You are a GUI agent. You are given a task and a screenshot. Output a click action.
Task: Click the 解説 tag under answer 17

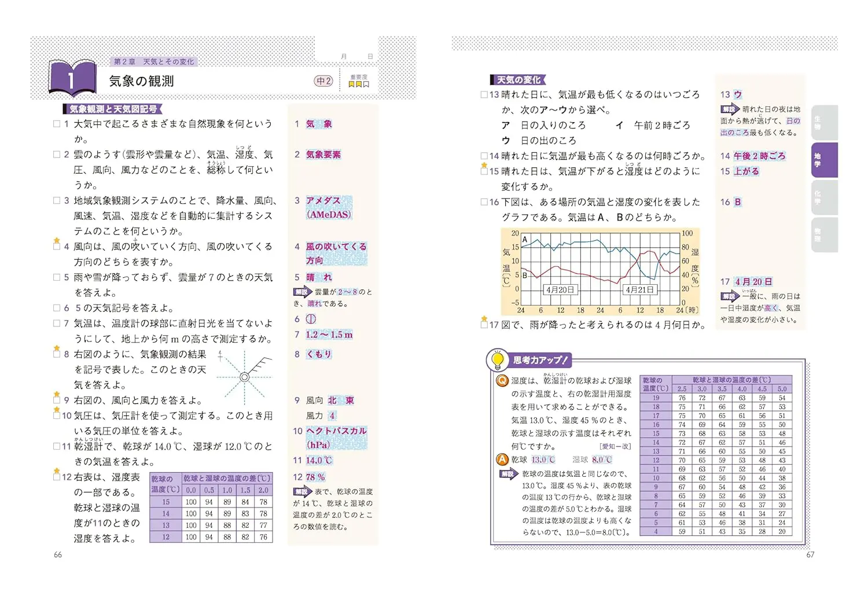click(729, 296)
